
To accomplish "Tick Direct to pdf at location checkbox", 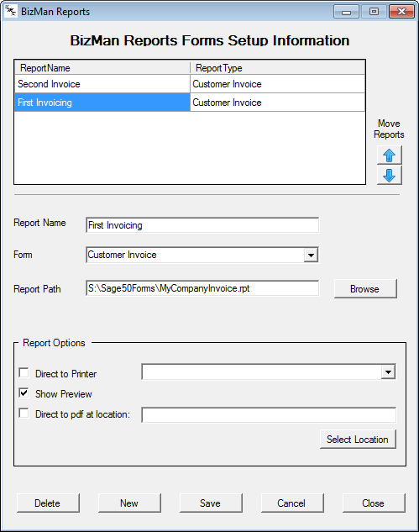I will point(24,413).
